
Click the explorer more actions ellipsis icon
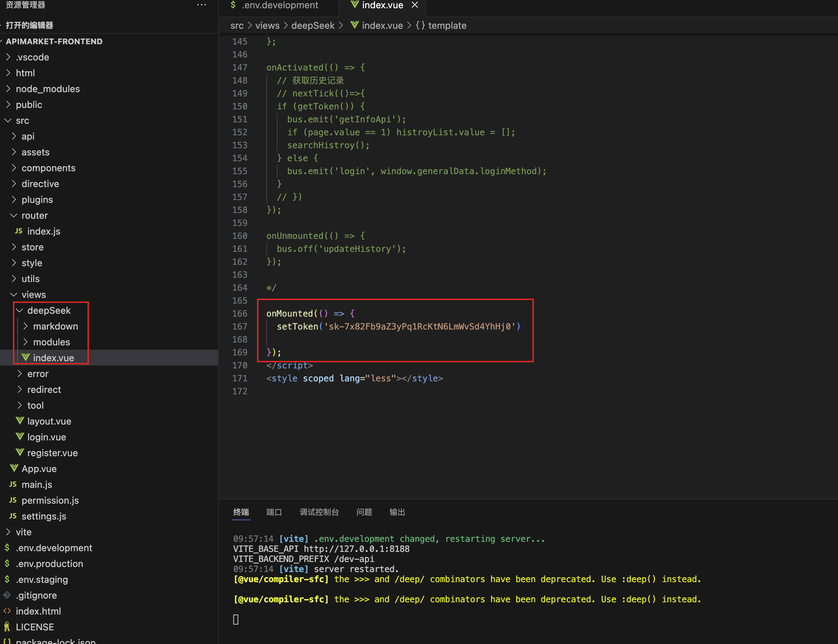click(201, 5)
